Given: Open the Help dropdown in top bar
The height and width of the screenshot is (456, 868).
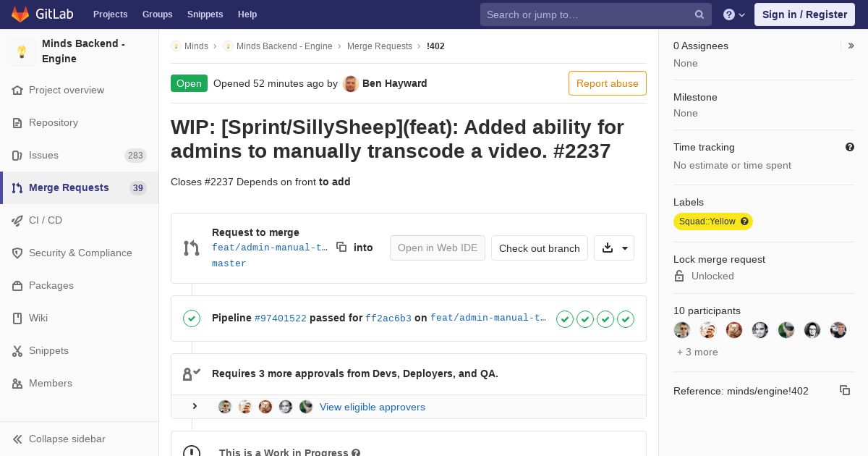Looking at the screenshot, I should (x=734, y=14).
